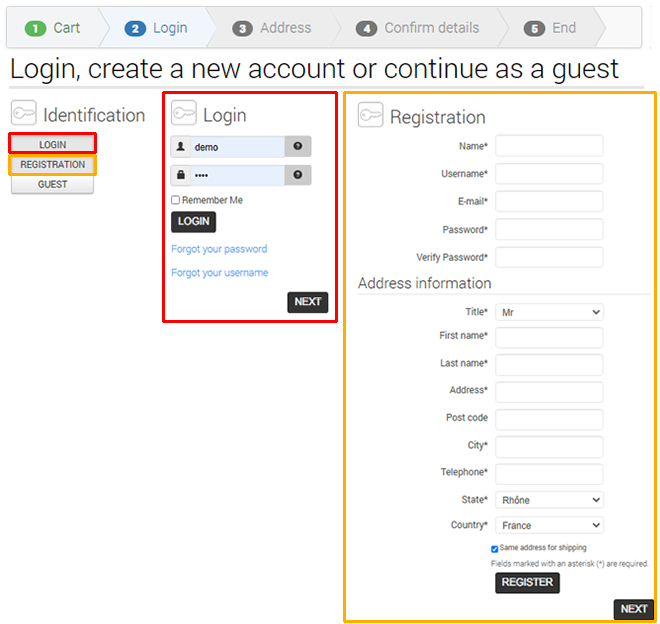The height and width of the screenshot is (624, 660).
Task: Click the key icon next to Identification
Action: (24, 113)
